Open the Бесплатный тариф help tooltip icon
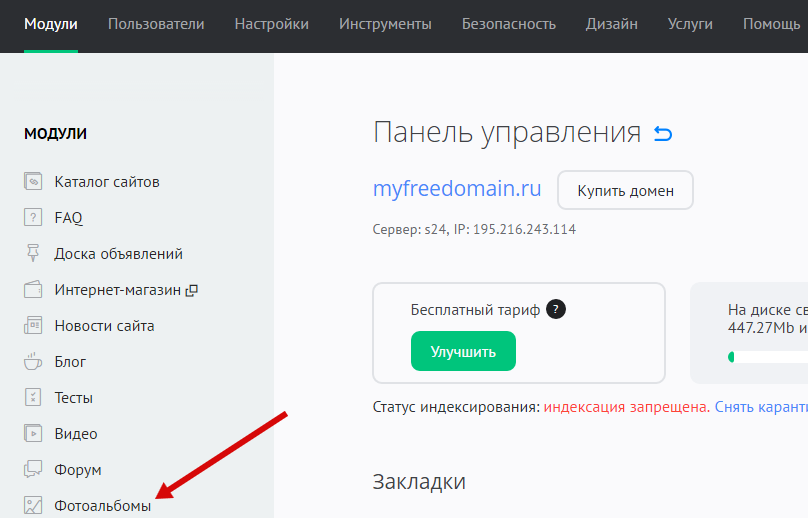Image resolution: width=808 pixels, height=518 pixels. pyautogui.click(x=557, y=309)
